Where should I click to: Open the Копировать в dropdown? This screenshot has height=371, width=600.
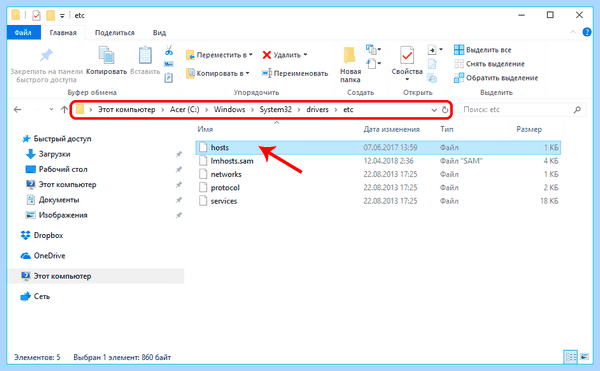click(218, 73)
